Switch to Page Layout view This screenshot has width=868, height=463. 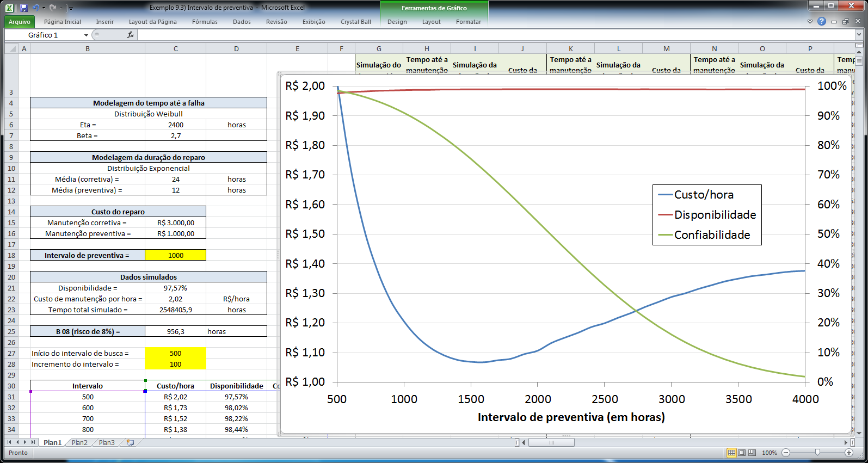point(742,453)
